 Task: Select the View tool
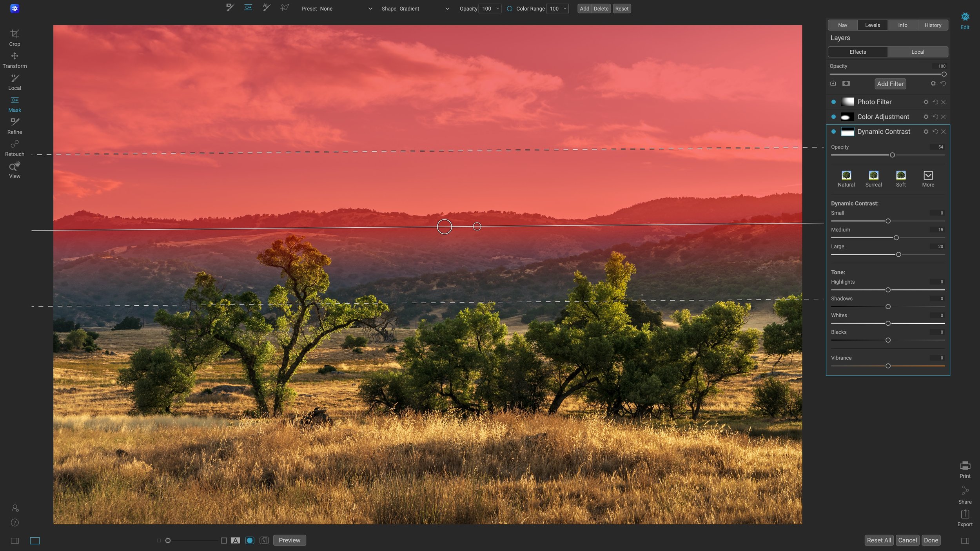15,169
